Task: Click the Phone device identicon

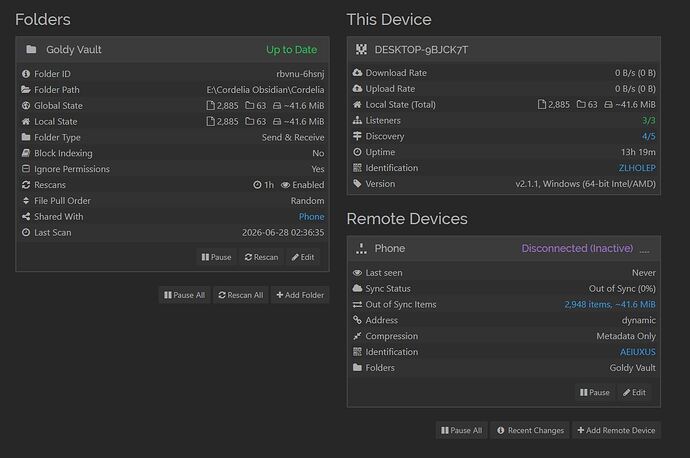Action: point(361,249)
